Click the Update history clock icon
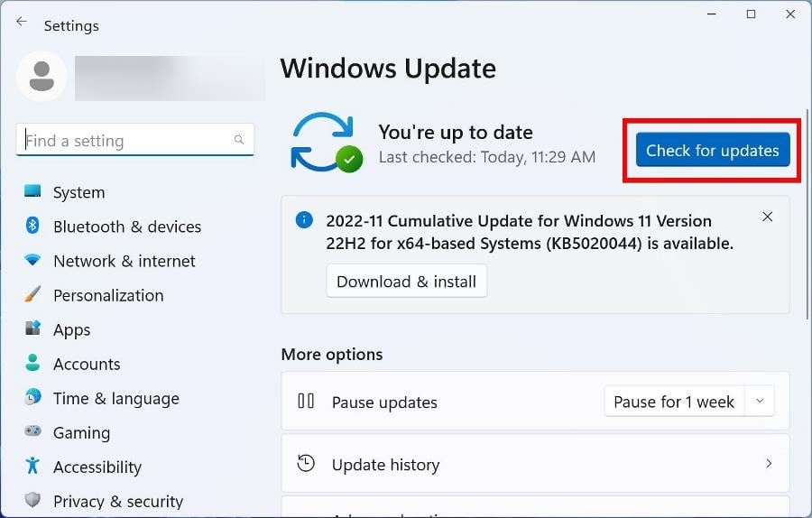812x518 pixels. click(306, 463)
